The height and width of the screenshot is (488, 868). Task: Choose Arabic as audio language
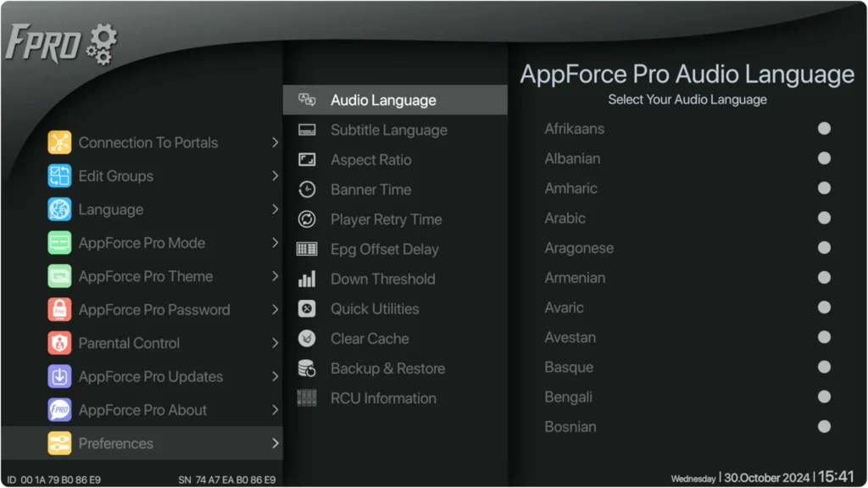click(x=824, y=218)
